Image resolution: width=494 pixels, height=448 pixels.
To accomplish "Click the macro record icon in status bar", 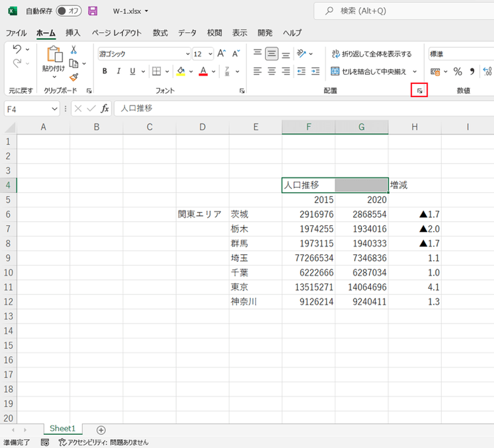I will point(45,443).
